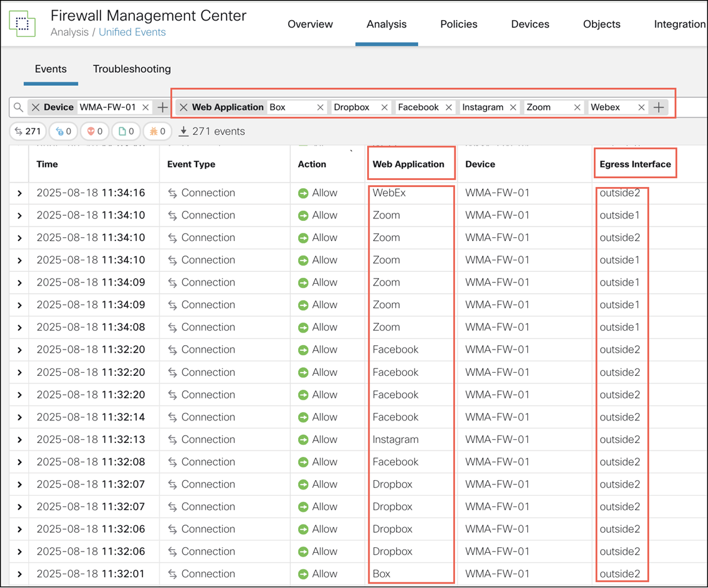Image resolution: width=708 pixels, height=588 pixels.
Task: Open the Policies menu
Action: click(458, 24)
